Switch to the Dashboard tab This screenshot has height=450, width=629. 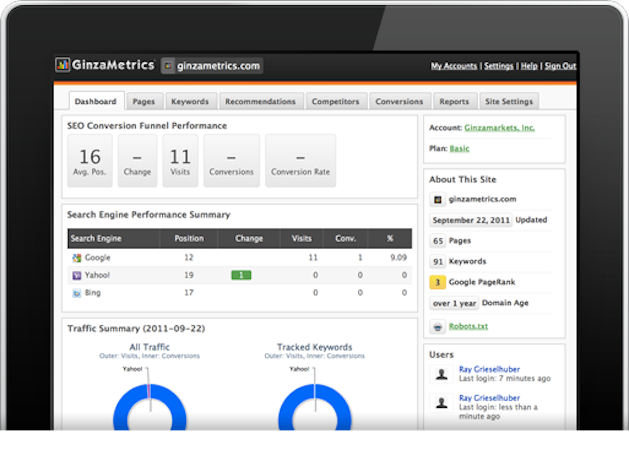[95, 101]
